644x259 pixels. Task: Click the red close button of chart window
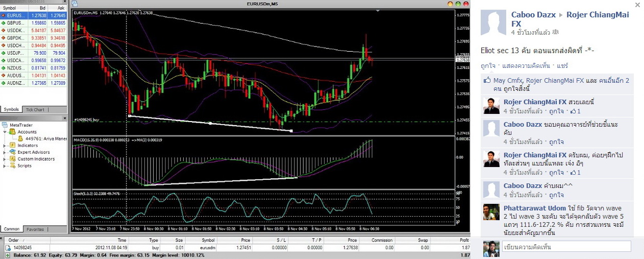[x=465, y=4]
